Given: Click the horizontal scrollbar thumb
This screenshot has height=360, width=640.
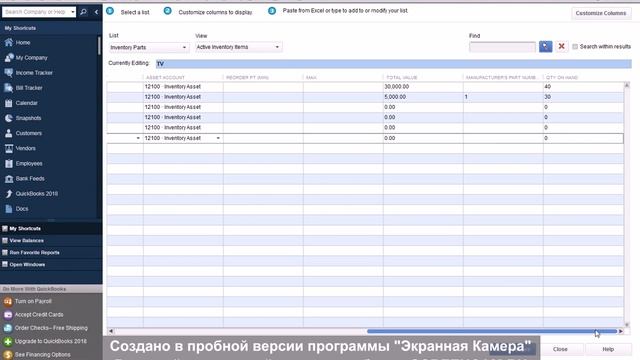Looking at the screenshot, I should tap(492, 331).
